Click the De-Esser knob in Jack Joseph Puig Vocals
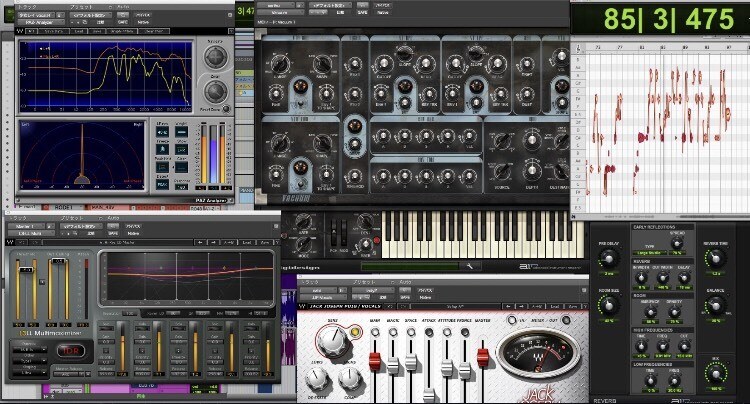Screen dimensions: 750x404 (x=316, y=379)
